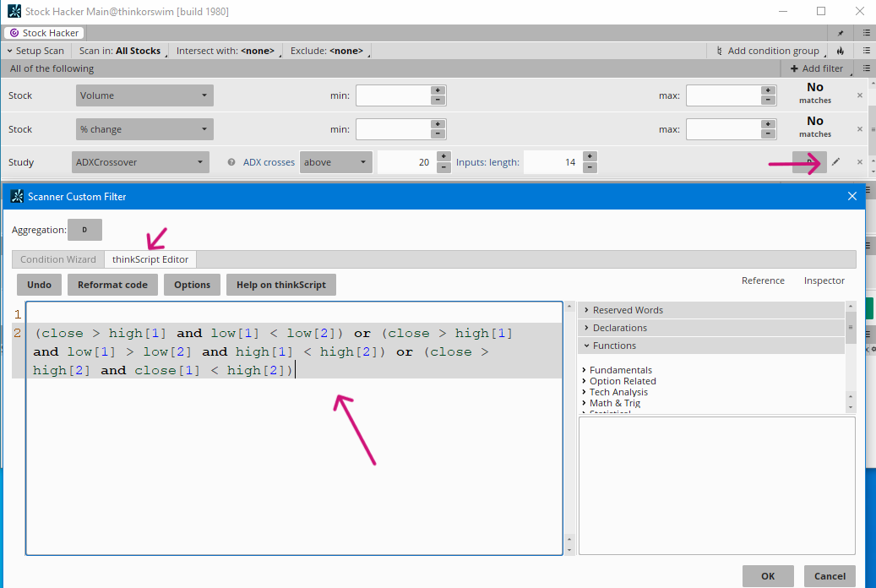Viewport: 876px width, 588px height.
Task: Edit the ADXCrossover study with pencil icon
Action: point(835,162)
